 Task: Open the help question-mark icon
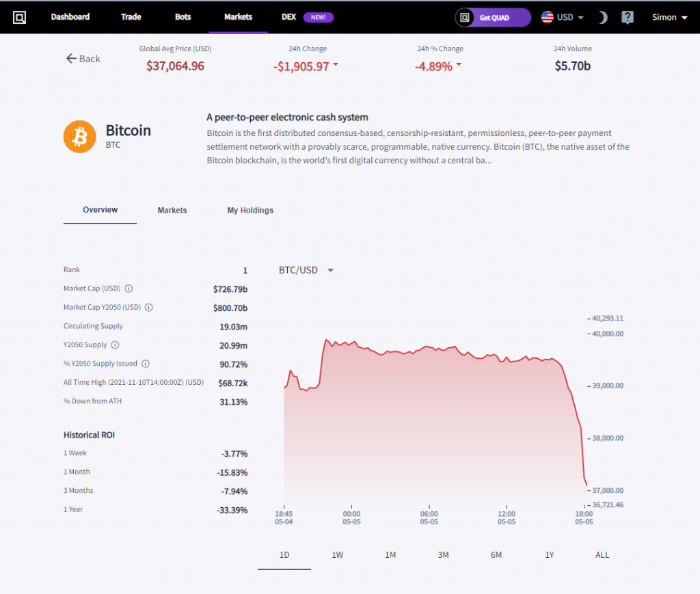coord(627,17)
